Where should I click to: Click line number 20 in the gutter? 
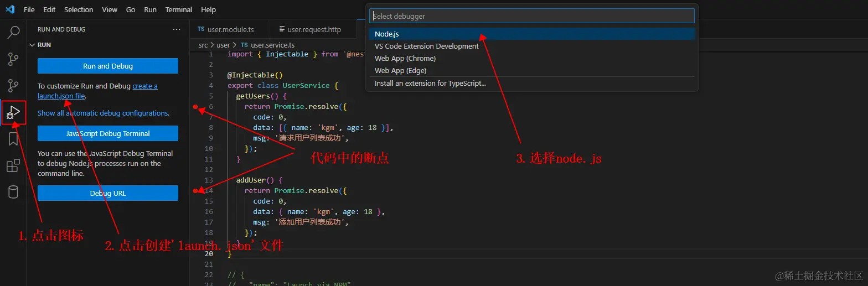tap(209, 254)
